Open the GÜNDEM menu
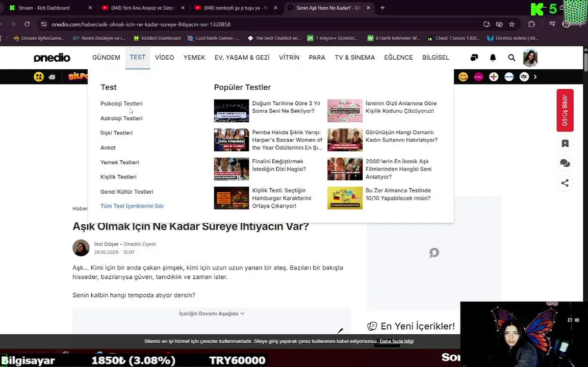588x367 pixels. tap(106, 58)
